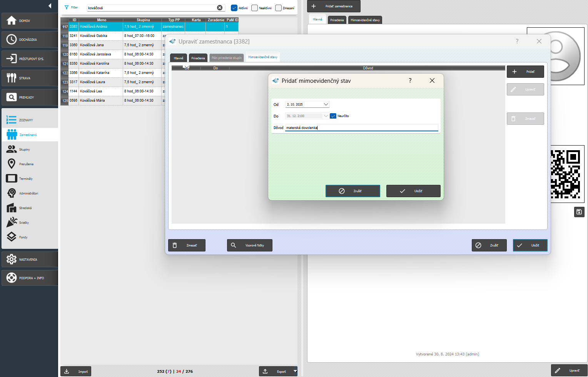The height and width of the screenshot is (377, 588).
Task: Select the Terminály sidebar icon
Action: tap(12, 178)
